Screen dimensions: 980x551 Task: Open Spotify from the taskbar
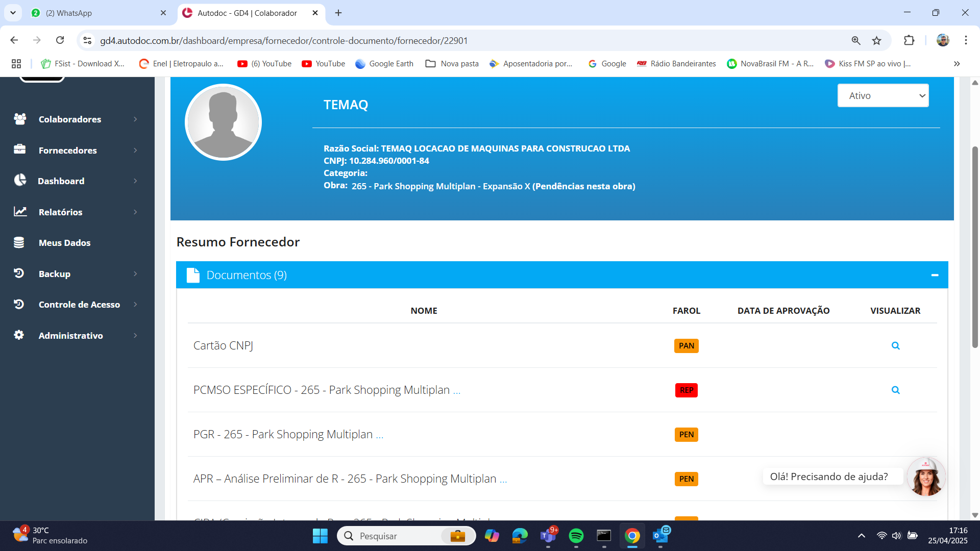tap(576, 536)
